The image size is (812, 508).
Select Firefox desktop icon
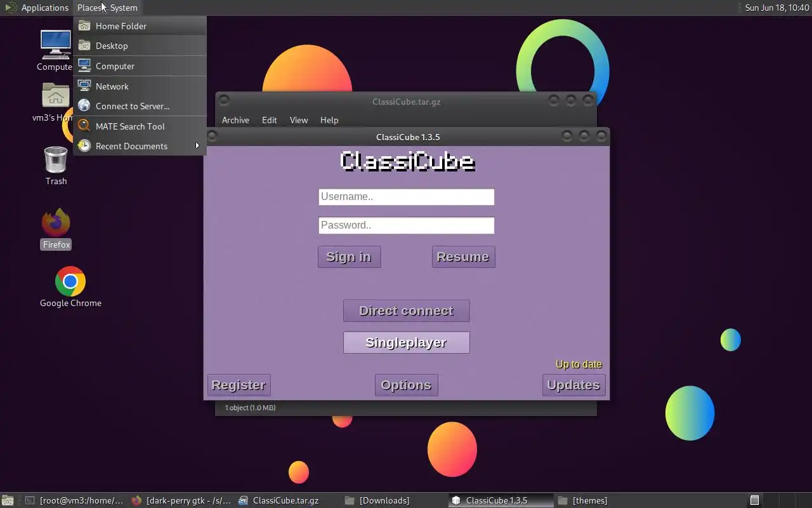pos(56,229)
